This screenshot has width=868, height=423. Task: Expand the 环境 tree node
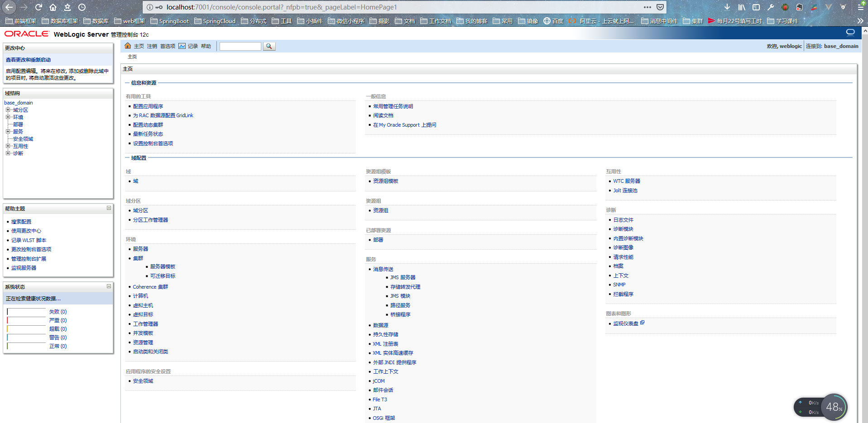(x=8, y=117)
